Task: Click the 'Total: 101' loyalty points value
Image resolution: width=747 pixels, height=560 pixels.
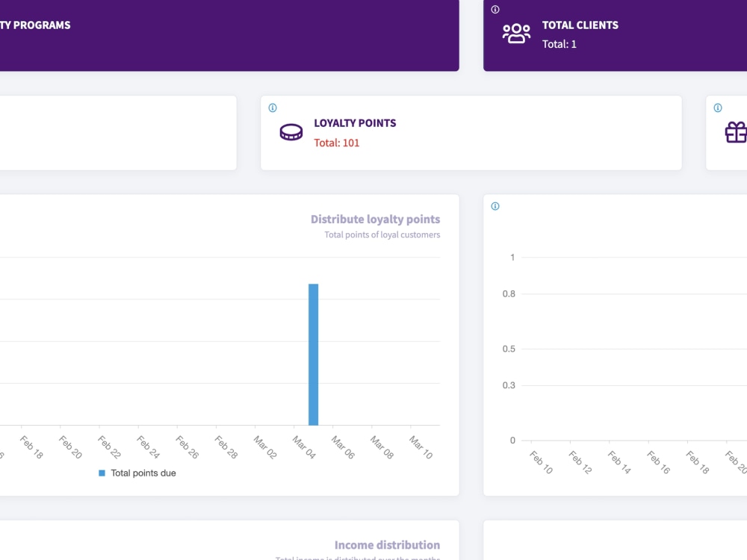Action: pos(336,143)
